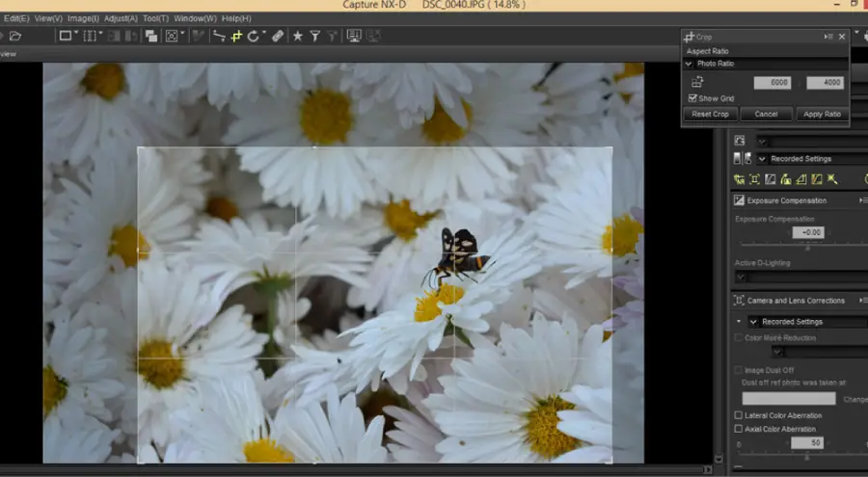
Task: Click the Rotate icon in toolbar
Action: pyautogui.click(x=253, y=36)
